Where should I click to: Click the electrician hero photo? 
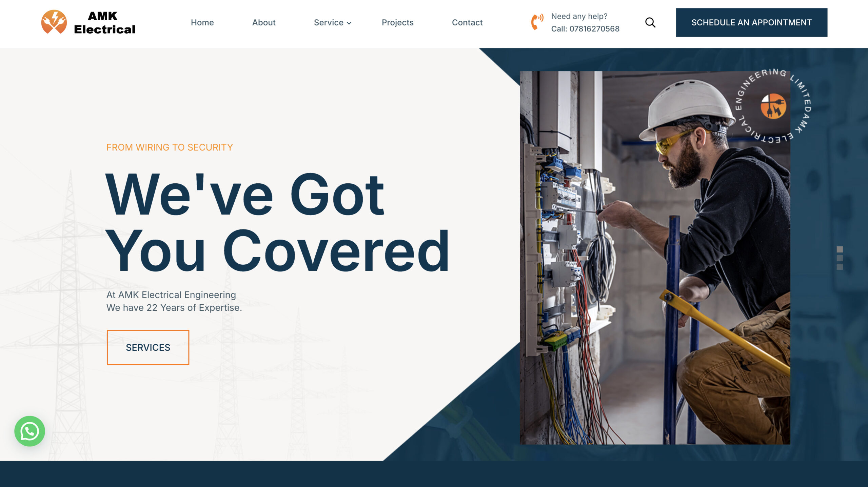[644, 271]
